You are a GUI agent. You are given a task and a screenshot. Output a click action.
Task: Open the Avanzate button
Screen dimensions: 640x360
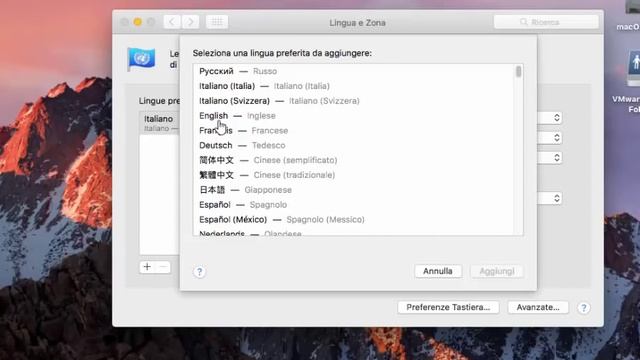pyautogui.click(x=538, y=307)
